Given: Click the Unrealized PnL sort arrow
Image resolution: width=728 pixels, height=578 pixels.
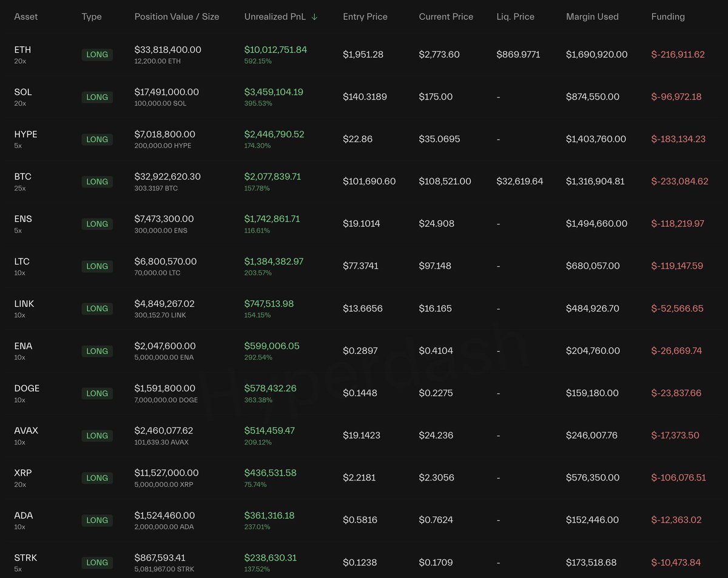Looking at the screenshot, I should point(314,17).
